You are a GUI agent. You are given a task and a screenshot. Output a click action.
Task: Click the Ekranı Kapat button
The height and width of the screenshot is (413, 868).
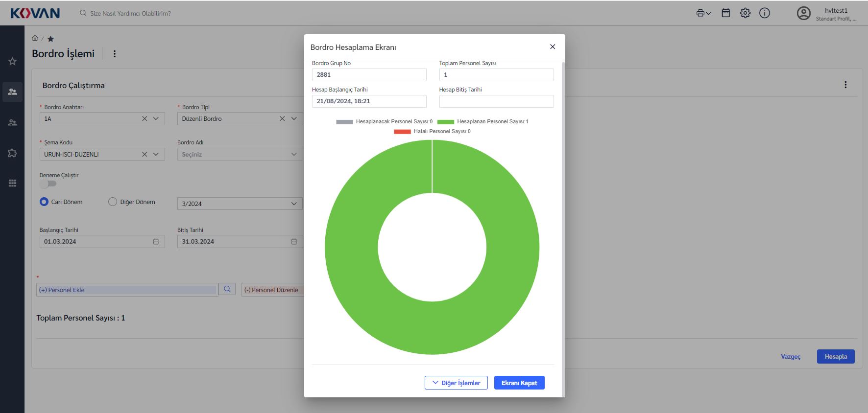coord(519,383)
